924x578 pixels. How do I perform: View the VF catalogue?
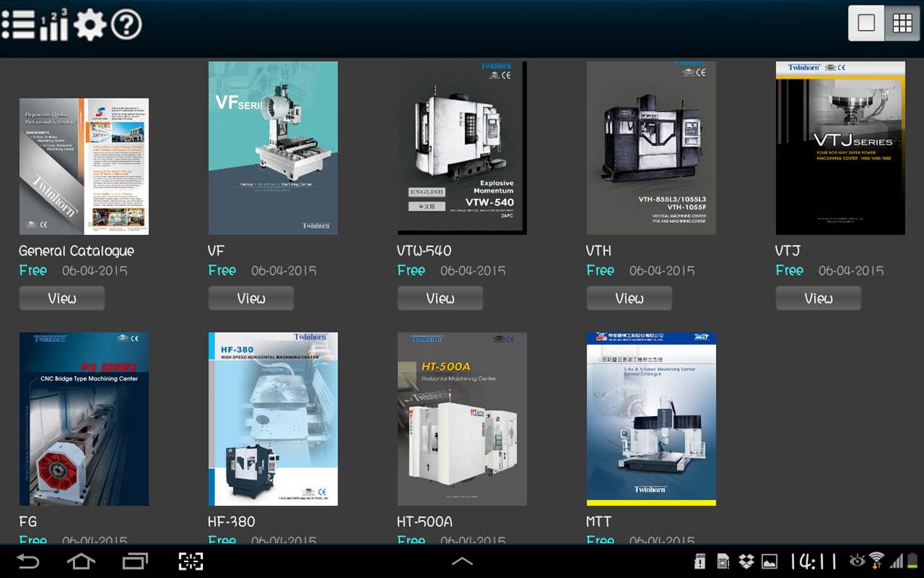tap(251, 298)
